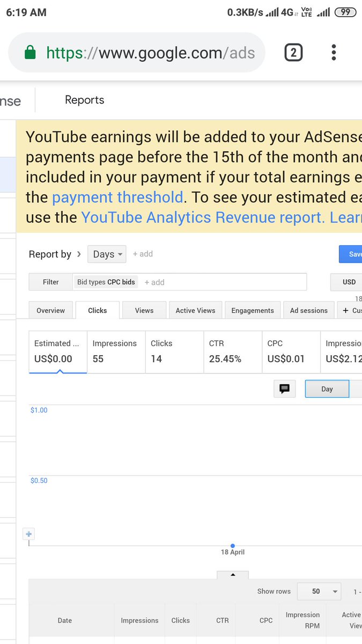Image resolution: width=362 pixels, height=644 pixels.
Task: Tap the 4G signal indicator in status bar
Action: (x=282, y=12)
